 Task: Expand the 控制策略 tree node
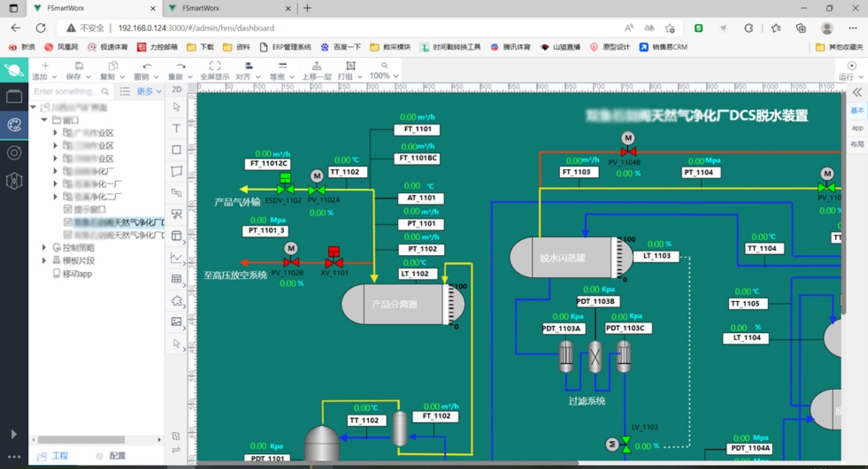(x=44, y=248)
